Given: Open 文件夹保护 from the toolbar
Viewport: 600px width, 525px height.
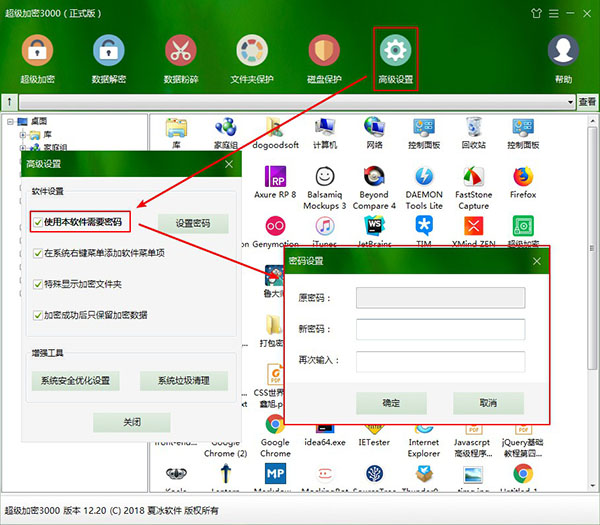Looking at the screenshot, I should (x=252, y=51).
